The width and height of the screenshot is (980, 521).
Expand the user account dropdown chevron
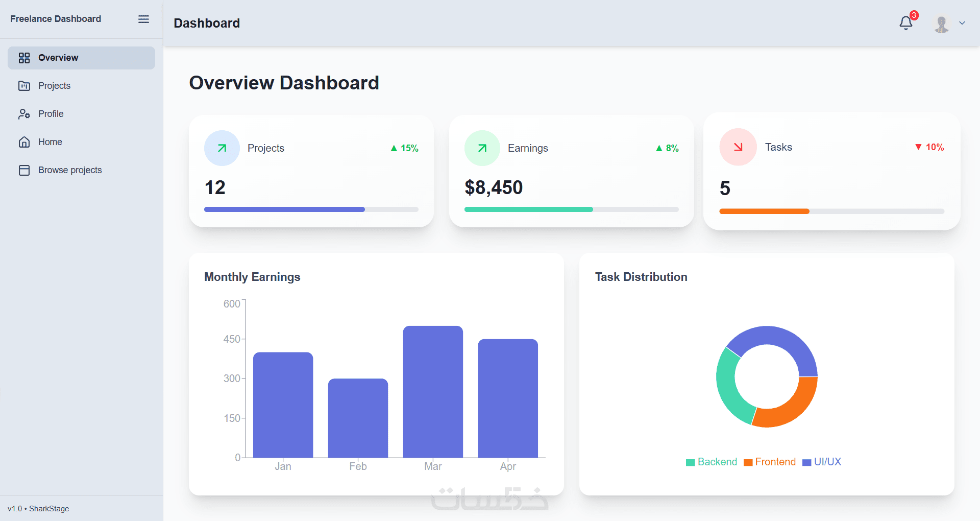(x=962, y=23)
